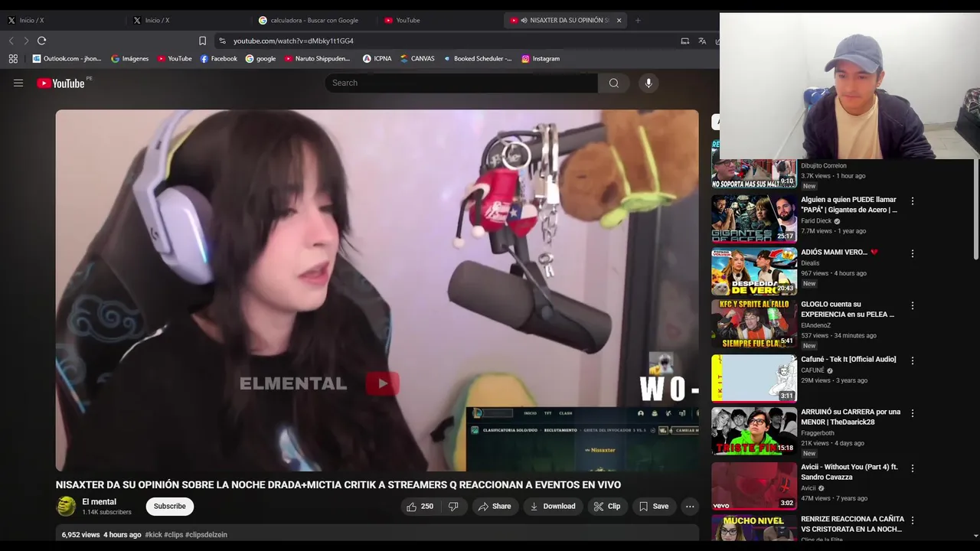
Task: Switch to the calculadora Google search tab
Action: click(x=312, y=21)
